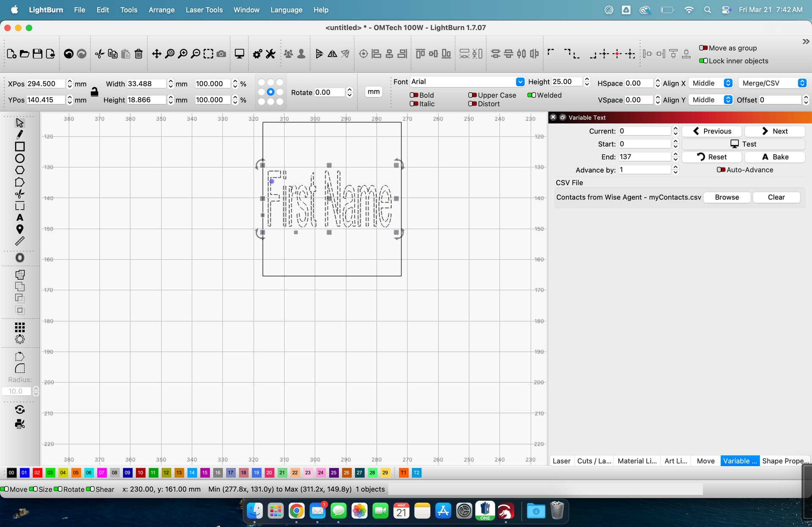Open the Align X Middle dropdown

click(x=711, y=83)
